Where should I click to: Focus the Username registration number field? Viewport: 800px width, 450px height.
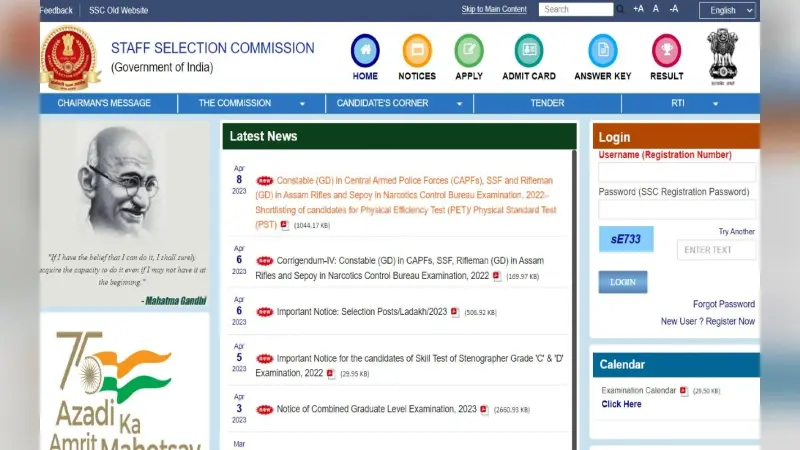coord(677,172)
